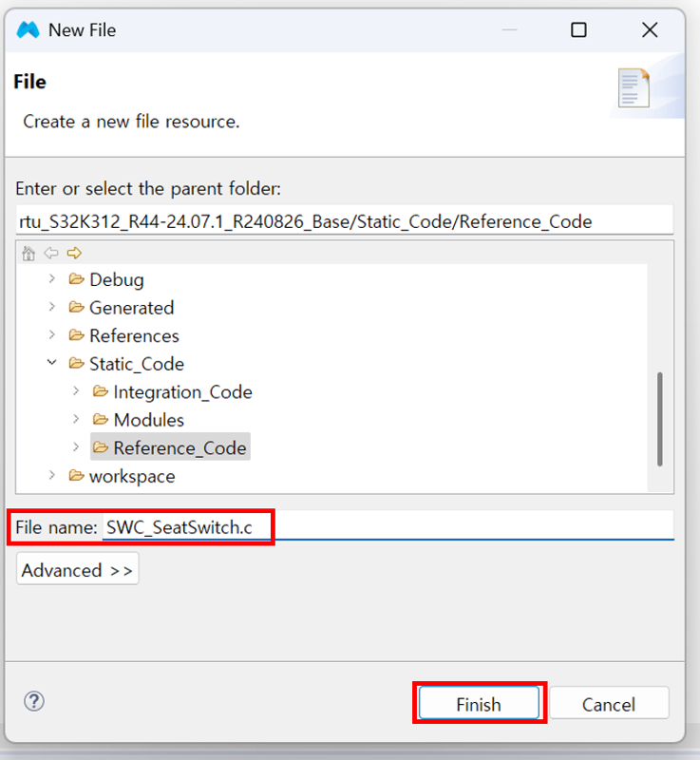Select the Reference_Code folder
The height and width of the screenshot is (760, 700).
coord(180,448)
